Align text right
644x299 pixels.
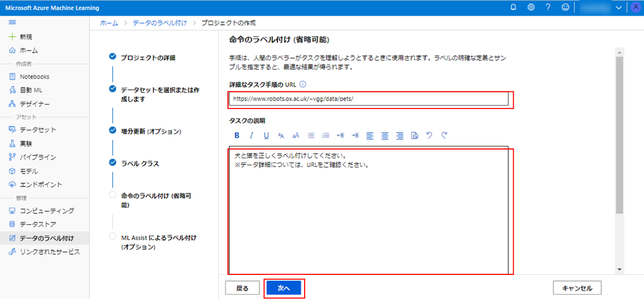(x=400, y=135)
